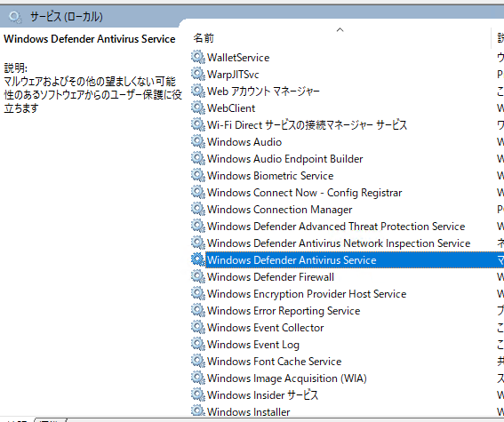504x422 pixels.
Task: Click the gear icon beside Advanced Threat Protection Service
Action: [198, 226]
